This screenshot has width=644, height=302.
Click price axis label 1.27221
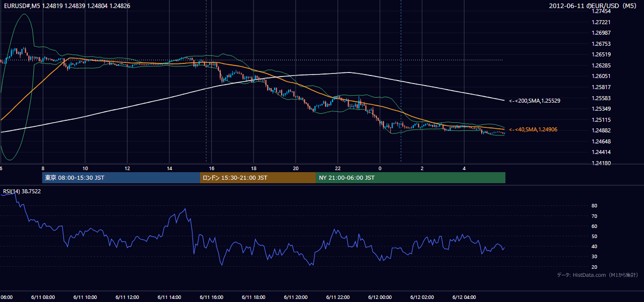601,22
